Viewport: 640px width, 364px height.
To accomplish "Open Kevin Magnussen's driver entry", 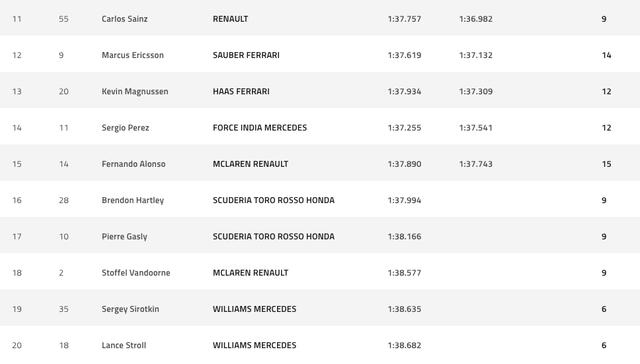I will [x=135, y=91].
